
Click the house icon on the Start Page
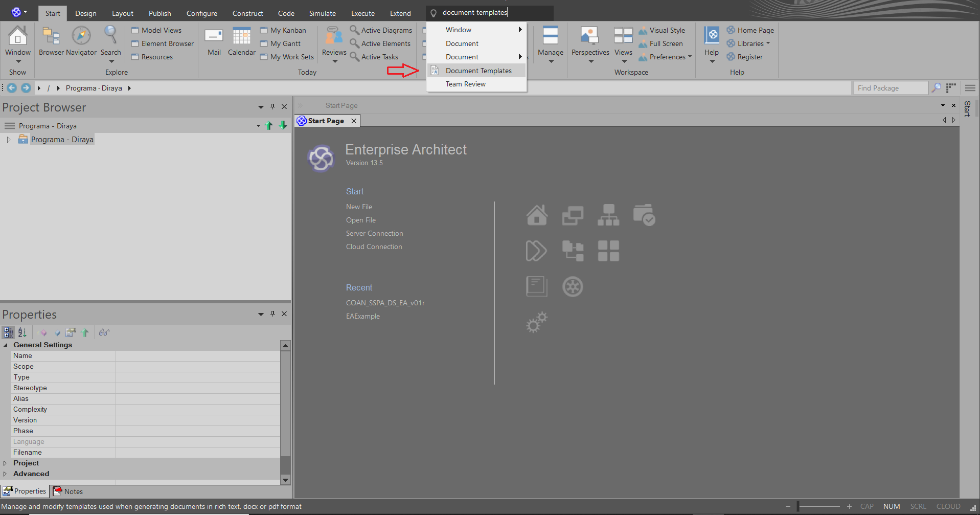point(537,215)
